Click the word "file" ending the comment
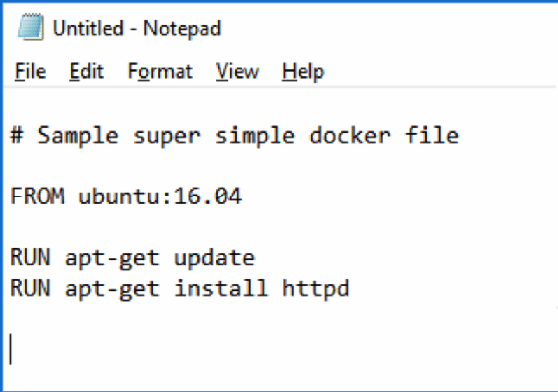This screenshot has width=558, height=392. point(432,135)
